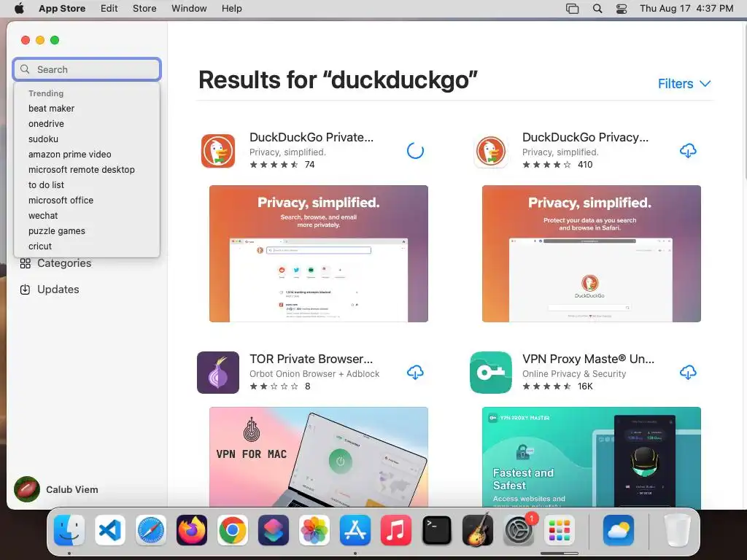Click the magnifying glass in search field
747x560 pixels.
25,69
